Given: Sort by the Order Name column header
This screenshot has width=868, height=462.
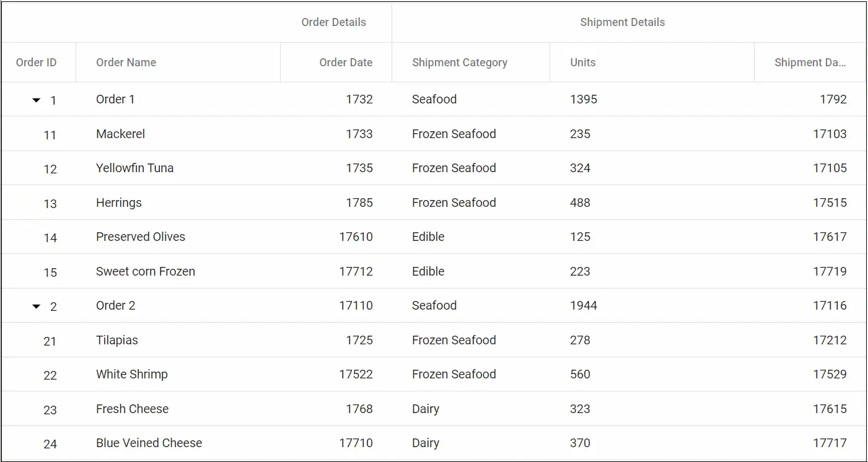Looking at the screenshot, I should click(x=125, y=62).
